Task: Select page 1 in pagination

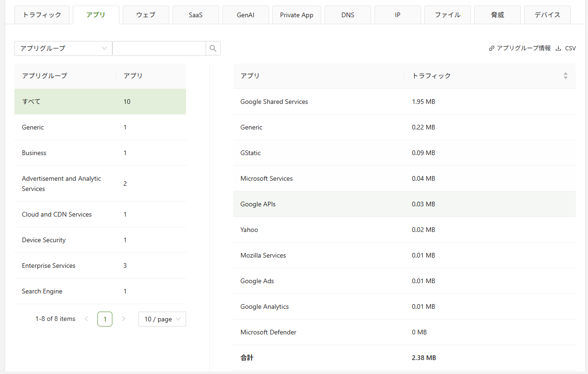Action: 105,319
